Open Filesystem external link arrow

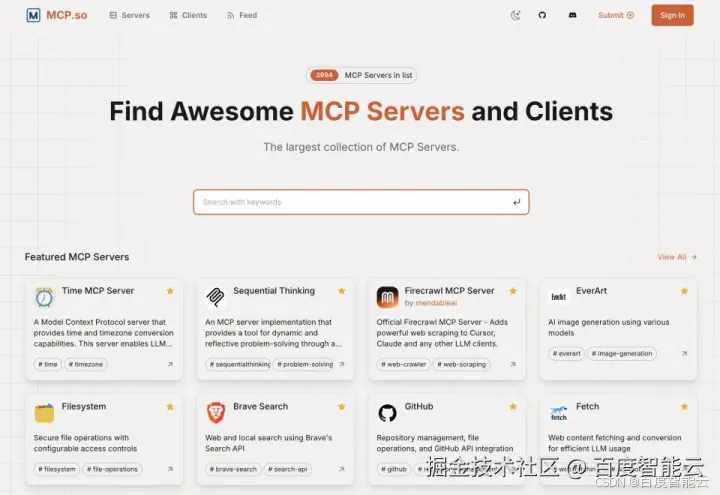pyautogui.click(x=170, y=469)
